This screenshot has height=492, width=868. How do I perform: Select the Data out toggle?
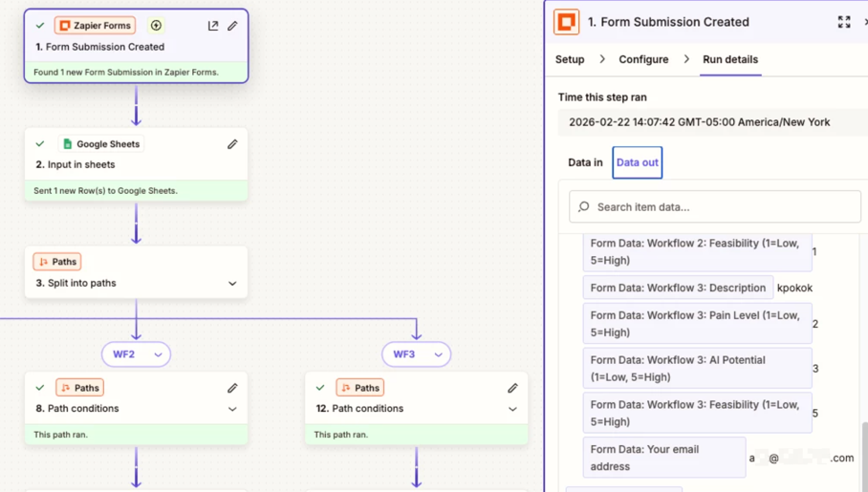coord(637,162)
